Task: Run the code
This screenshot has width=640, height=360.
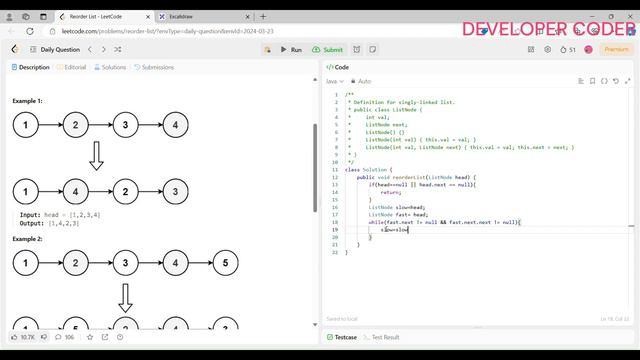Action: click(291, 50)
